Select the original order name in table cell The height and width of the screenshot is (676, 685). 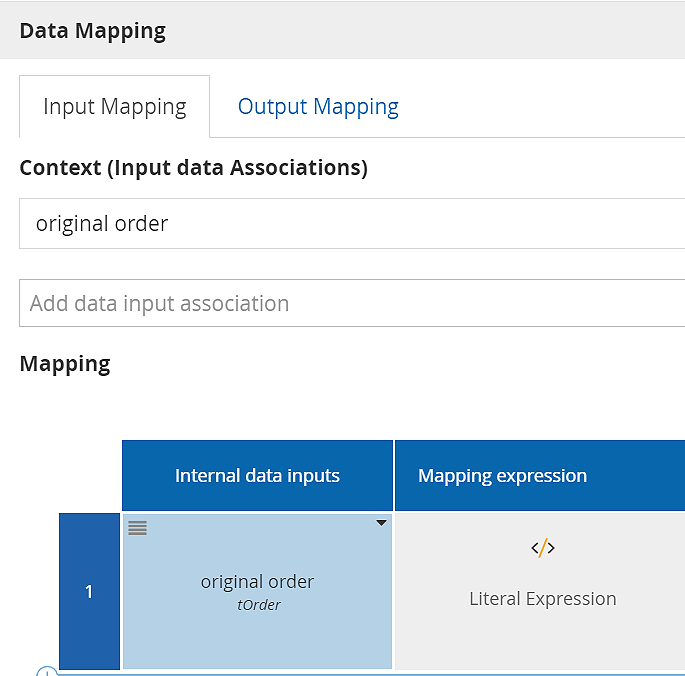pos(257,581)
